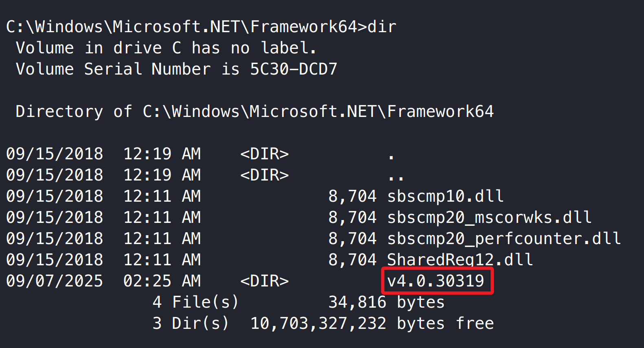The image size is (644, 348).
Task: Click the 02:25 AM timestamp
Action: pyautogui.click(x=162, y=281)
